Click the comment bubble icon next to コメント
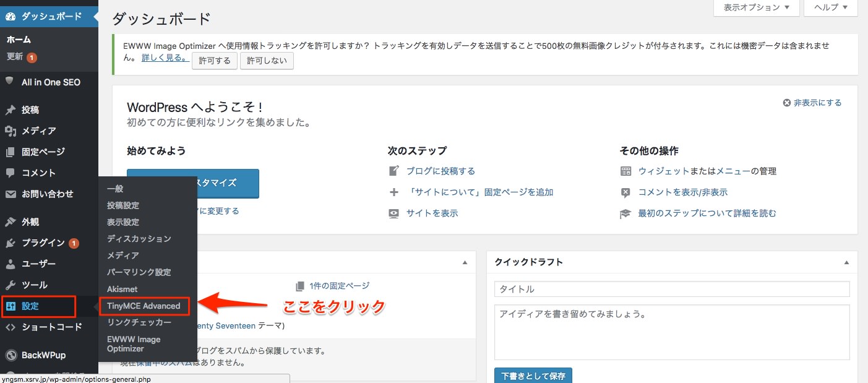The width and height of the screenshot is (868, 383). [x=10, y=173]
